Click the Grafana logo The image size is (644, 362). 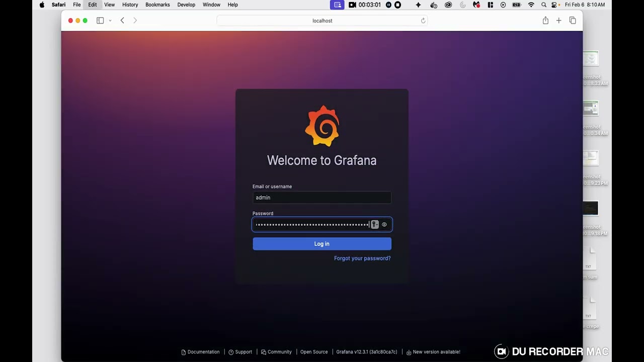click(322, 126)
